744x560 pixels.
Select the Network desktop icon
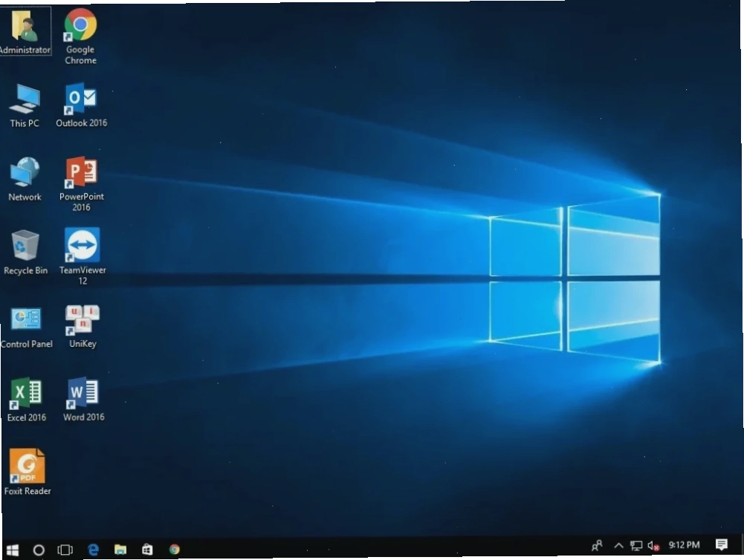click(x=25, y=179)
